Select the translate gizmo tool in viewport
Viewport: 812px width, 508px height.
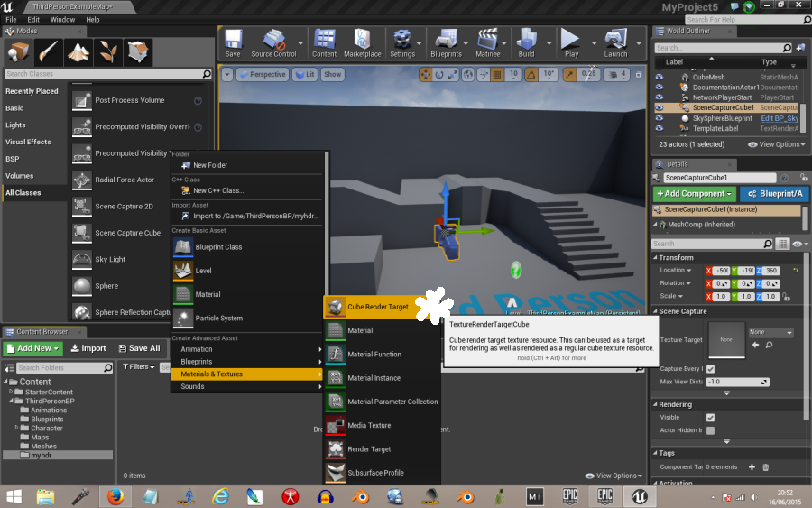point(426,75)
